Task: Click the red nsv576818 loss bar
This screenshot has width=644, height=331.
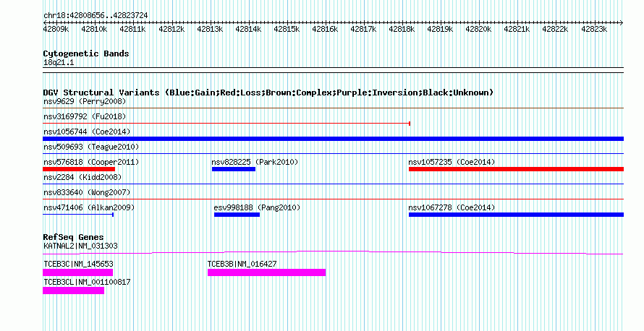Action: (79, 169)
